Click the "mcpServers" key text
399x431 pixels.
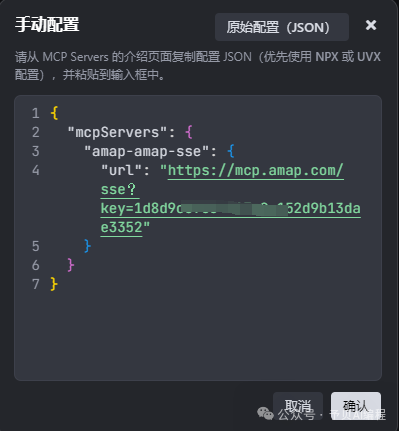point(117,132)
